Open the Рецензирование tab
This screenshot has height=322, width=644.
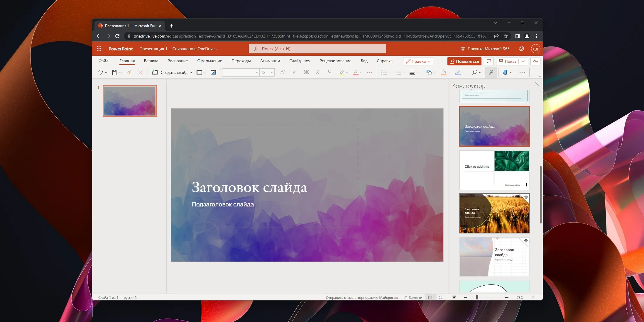335,61
